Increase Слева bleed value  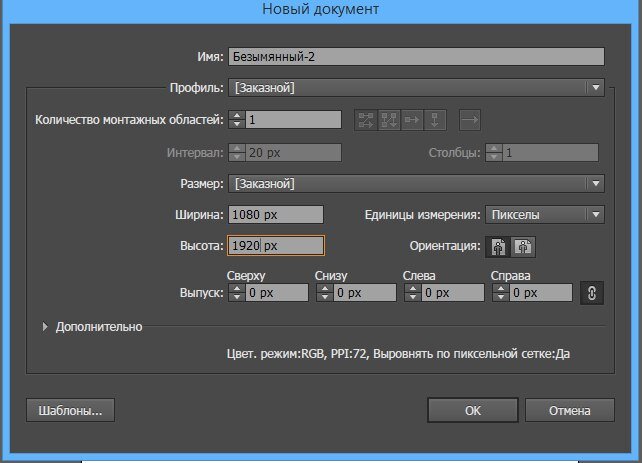tap(413, 289)
